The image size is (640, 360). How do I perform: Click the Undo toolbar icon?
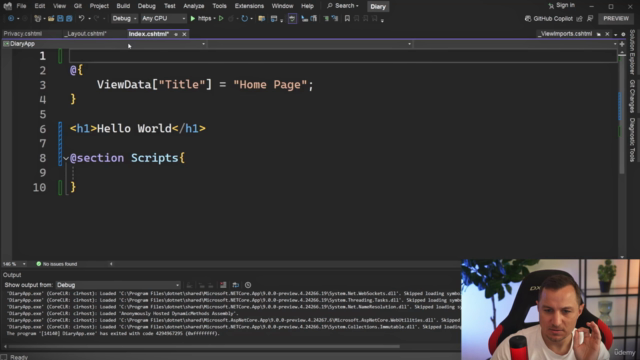point(81,19)
